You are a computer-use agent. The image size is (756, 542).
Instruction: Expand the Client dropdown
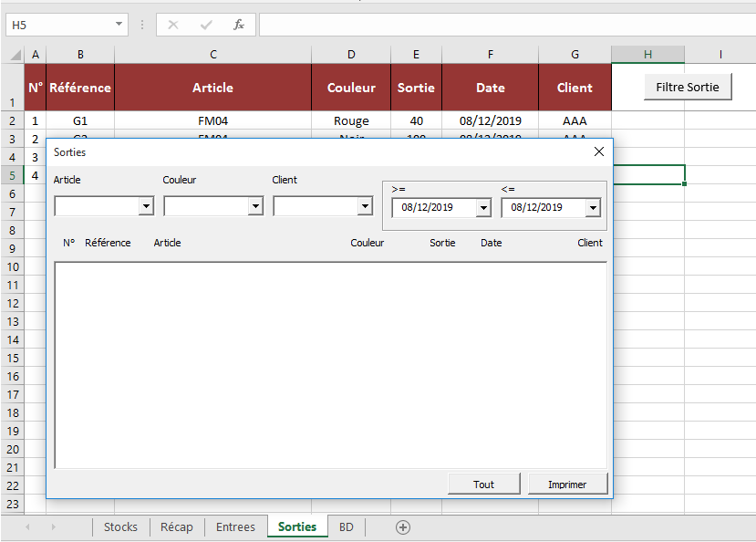tap(365, 207)
